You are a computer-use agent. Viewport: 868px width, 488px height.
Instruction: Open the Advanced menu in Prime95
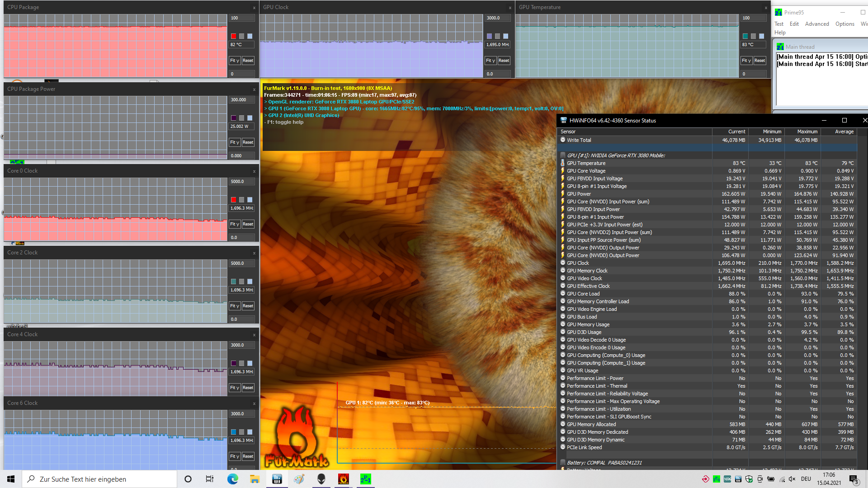click(816, 24)
